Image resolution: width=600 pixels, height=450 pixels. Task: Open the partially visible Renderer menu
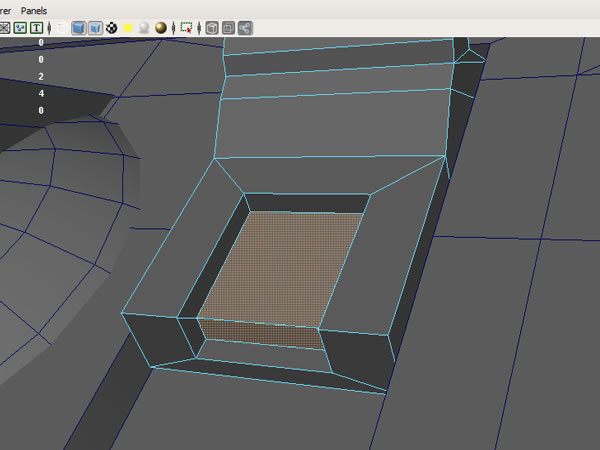[7, 10]
